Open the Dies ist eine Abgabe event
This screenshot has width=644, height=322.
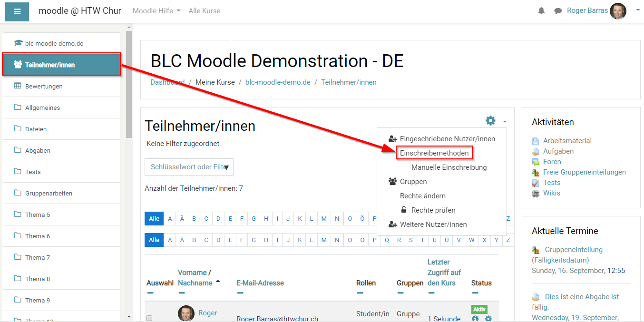pos(576,302)
